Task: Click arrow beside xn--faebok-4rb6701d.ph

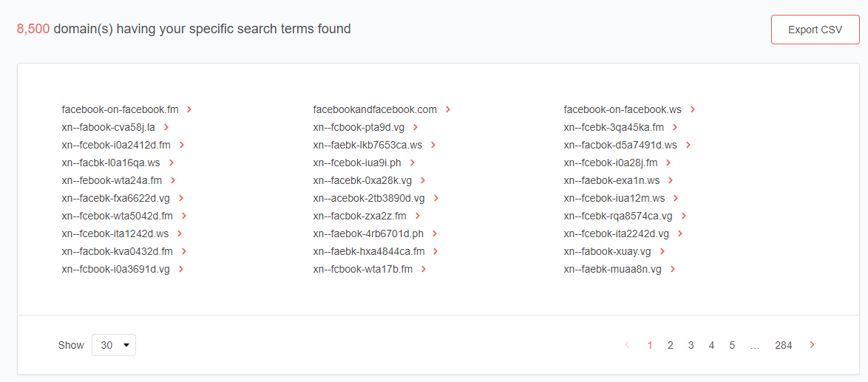Action: coord(435,233)
